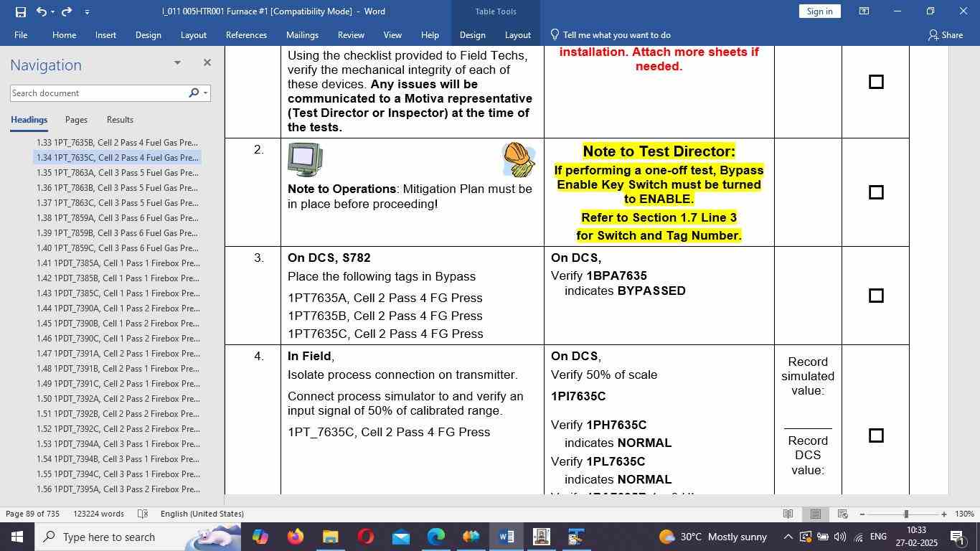Tick the checkbox for step 2 row
The image size is (980, 551).
pos(876,192)
